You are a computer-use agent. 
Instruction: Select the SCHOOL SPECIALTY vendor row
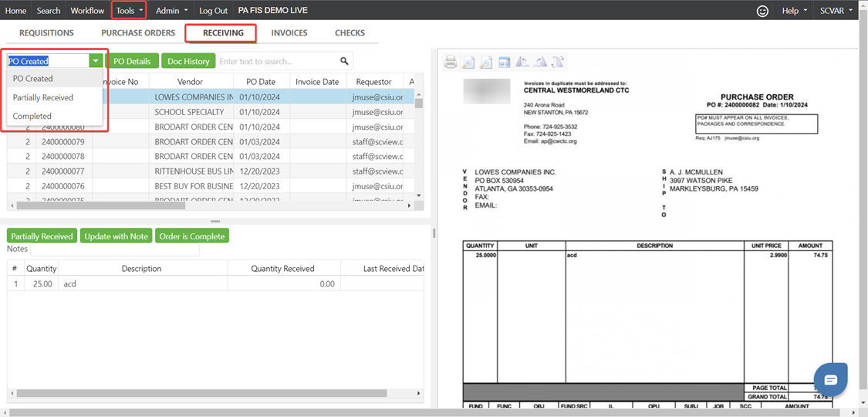click(190, 112)
